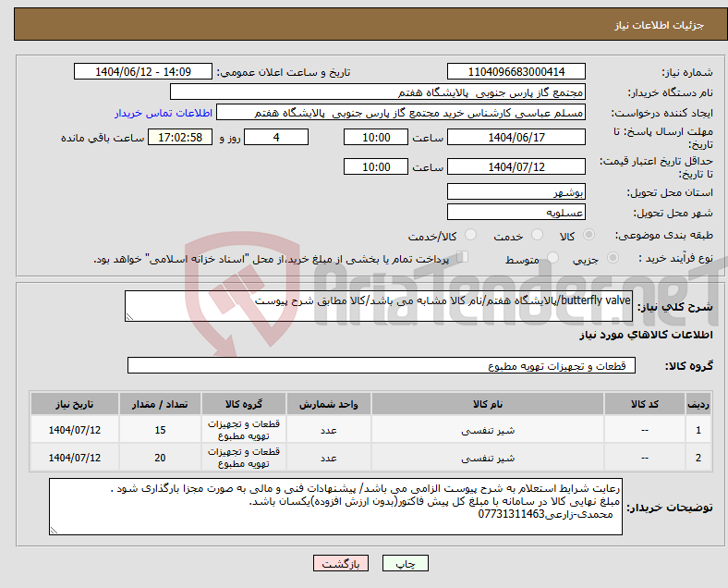
Task: Click row number 2 cell
Action: pos(698,458)
